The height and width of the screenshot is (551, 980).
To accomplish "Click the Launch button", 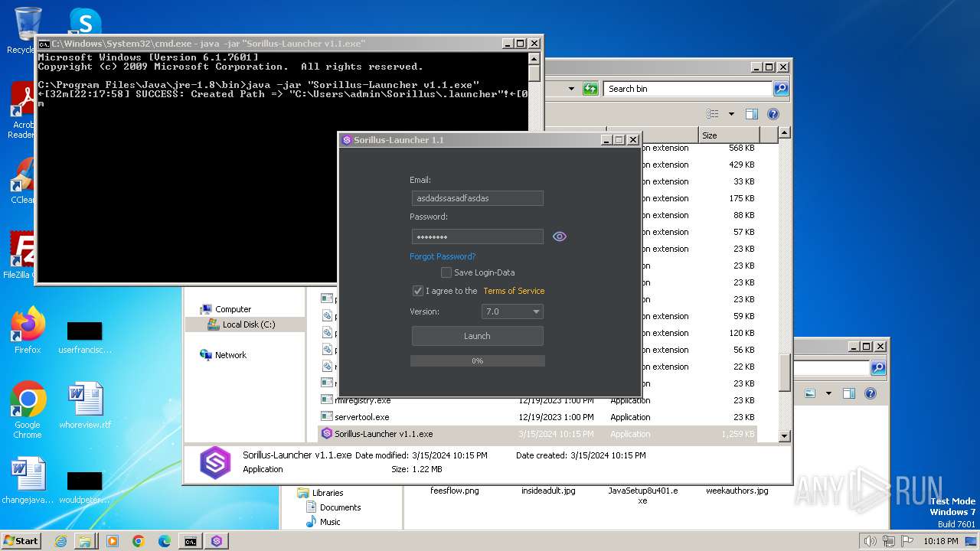I will [477, 336].
